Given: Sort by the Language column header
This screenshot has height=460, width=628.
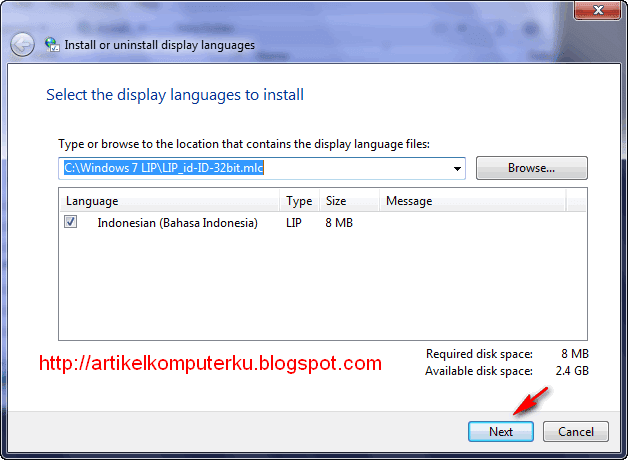Looking at the screenshot, I should tap(169, 201).
